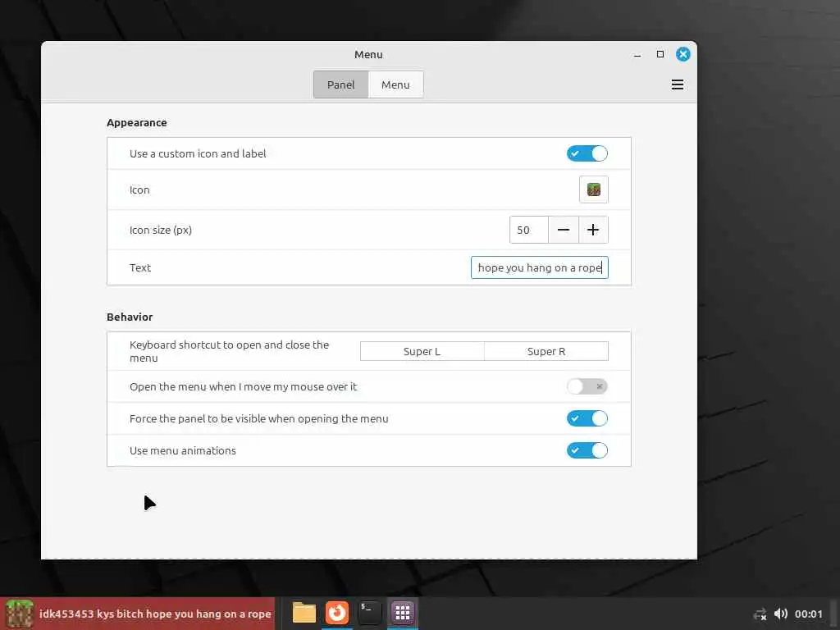Open the network status tray icon

pyautogui.click(x=760, y=614)
